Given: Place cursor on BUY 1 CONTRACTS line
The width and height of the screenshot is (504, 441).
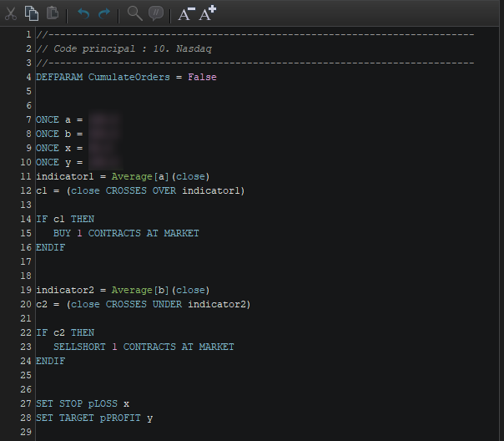Looking at the screenshot, I should point(126,233).
